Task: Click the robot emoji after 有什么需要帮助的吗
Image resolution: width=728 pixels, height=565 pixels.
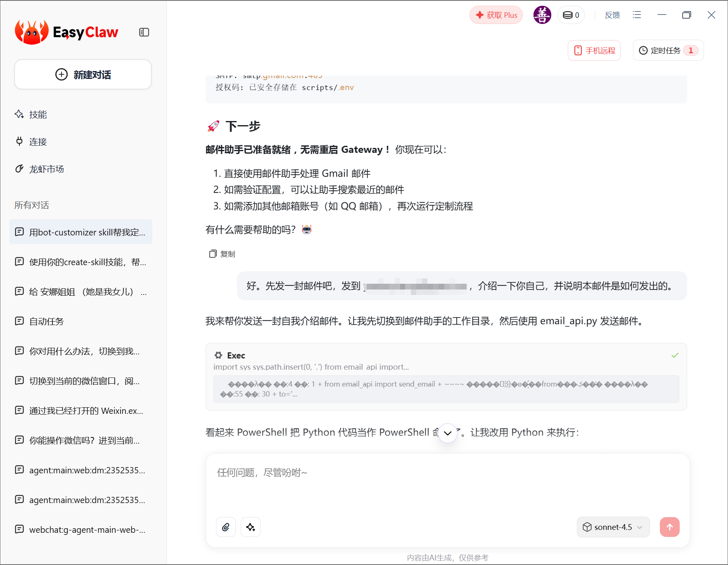Action: pyautogui.click(x=306, y=229)
